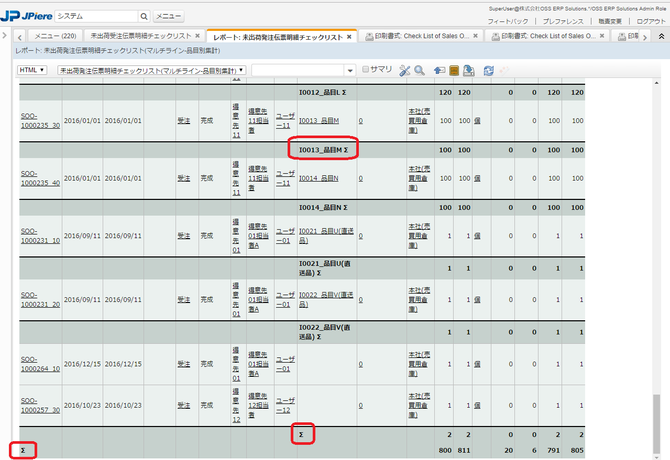670x460 pixels.
Task: Open order link SOO-1000231_20
Action: pos(40,300)
